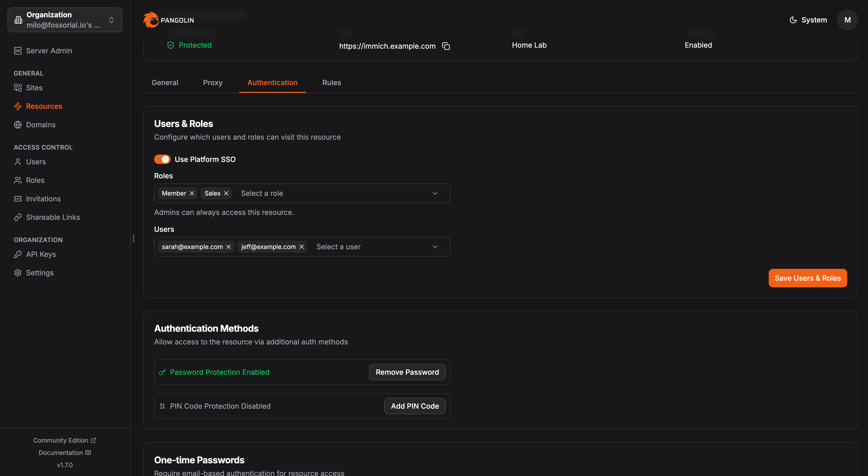
Task: Click the Pangolin logo icon
Action: pyautogui.click(x=151, y=20)
